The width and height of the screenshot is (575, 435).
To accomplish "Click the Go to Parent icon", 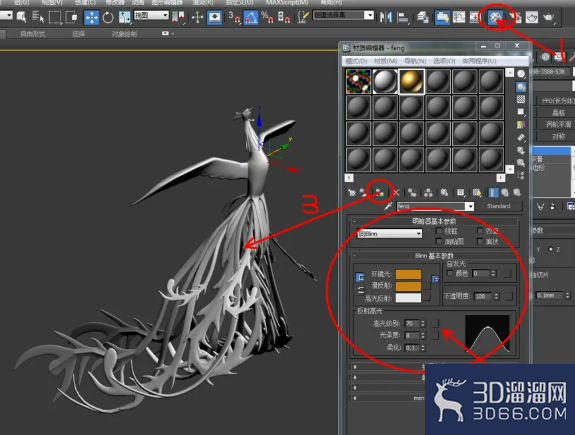I will click(505, 193).
